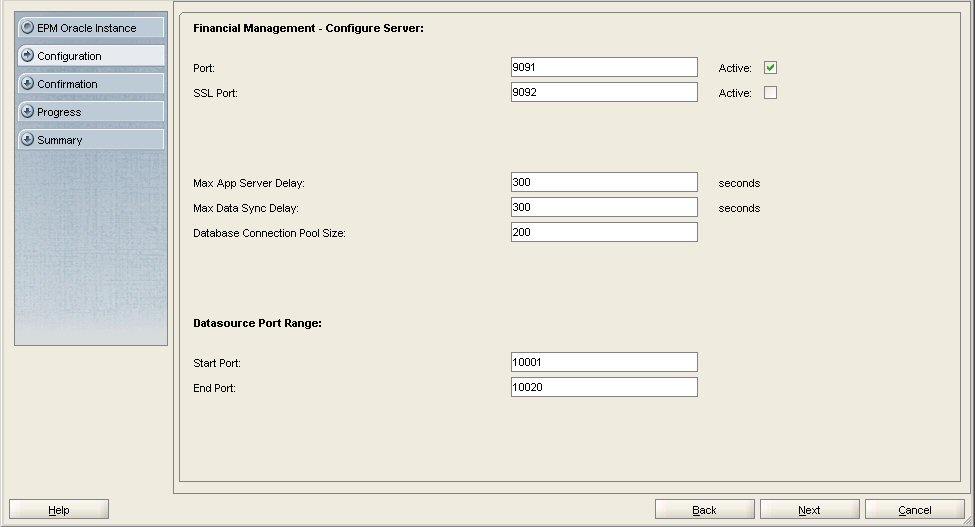The height and width of the screenshot is (527, 975).
Task: Click the End Port label
Action: point(214,388)
